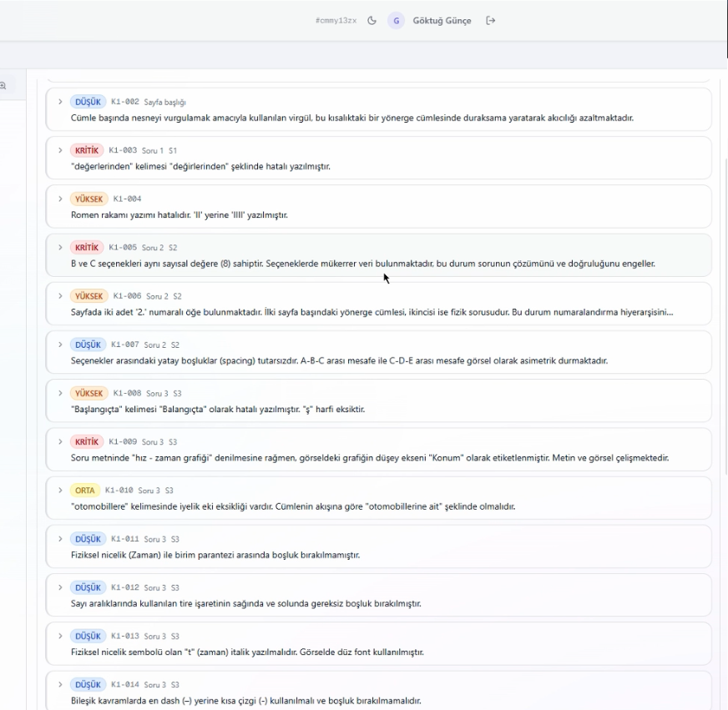Click the #cmmy13zx session ID label
This screenshot has width=728, height=710.
336,20
